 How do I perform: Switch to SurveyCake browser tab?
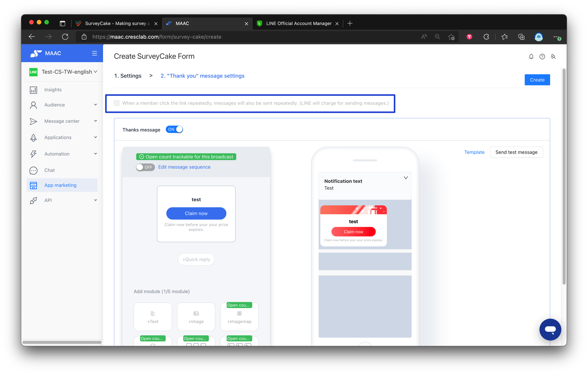click(x=117, y=23)
